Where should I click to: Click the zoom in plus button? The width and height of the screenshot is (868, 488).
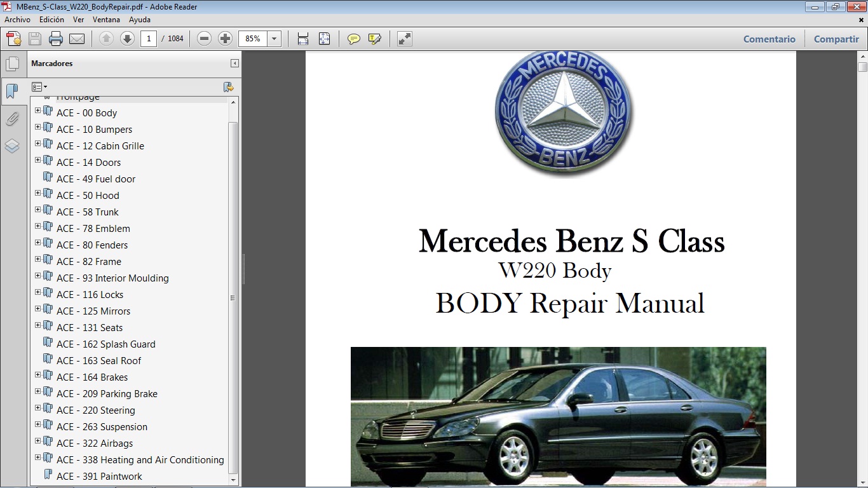pos(225,39)
